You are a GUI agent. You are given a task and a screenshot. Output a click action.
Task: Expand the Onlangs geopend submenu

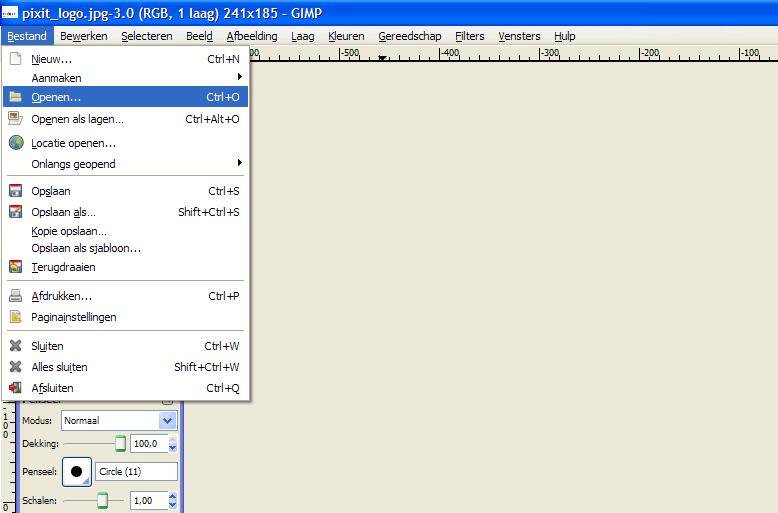tap(126, 164)
